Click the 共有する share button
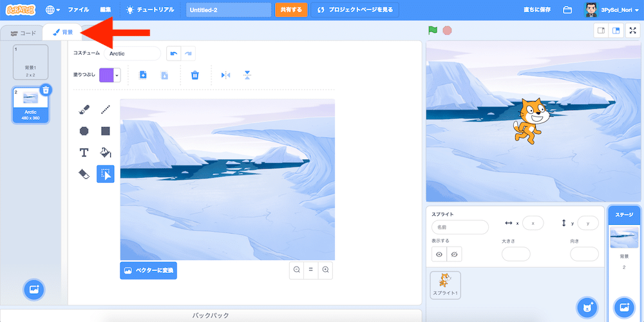644x322 pixels. (x=291, y=10)
